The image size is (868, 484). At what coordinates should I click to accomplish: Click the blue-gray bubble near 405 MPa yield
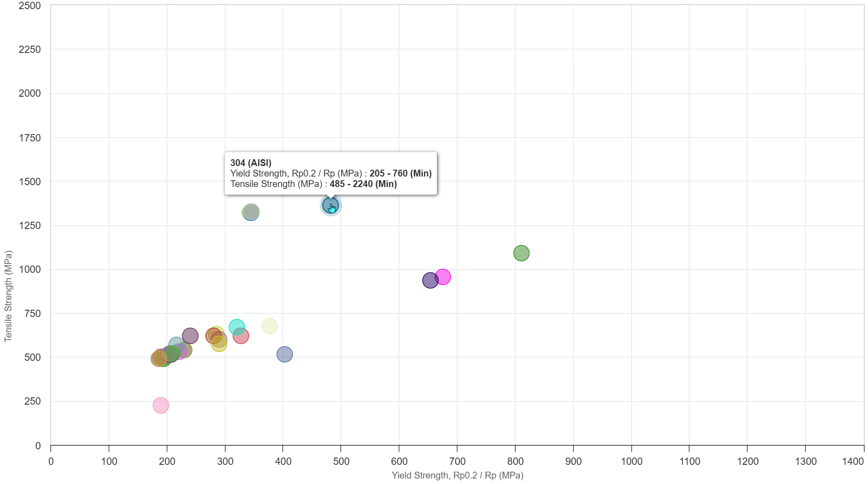click(x=285, y=354)
